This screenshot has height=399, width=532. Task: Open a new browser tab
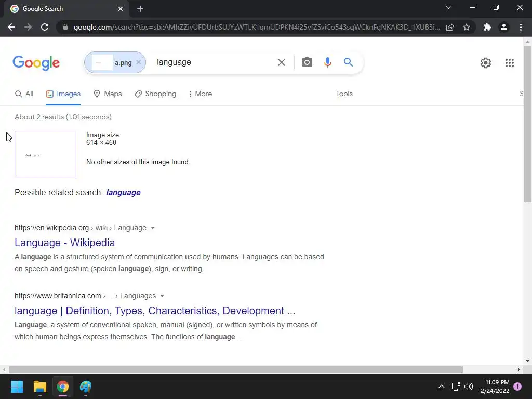(140, 9)
